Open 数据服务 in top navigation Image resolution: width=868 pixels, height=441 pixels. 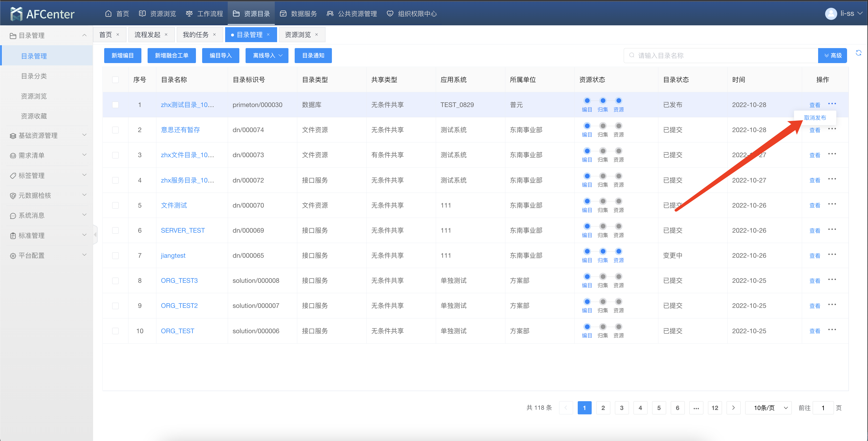pyautogui.click(x=299, y=14)
